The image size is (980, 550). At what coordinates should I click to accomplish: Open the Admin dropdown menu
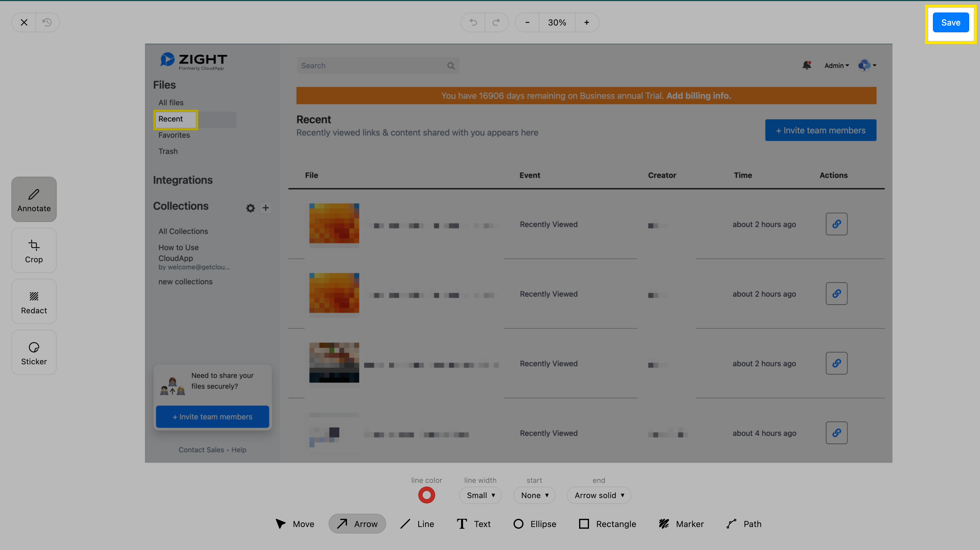[x=837, y=65]
